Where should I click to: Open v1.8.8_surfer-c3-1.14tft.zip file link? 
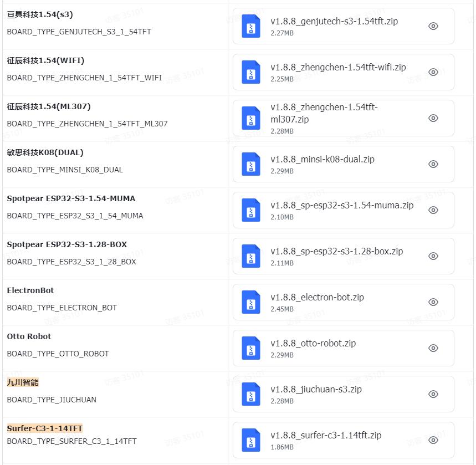pyautogui.click(x=326, y=435)
